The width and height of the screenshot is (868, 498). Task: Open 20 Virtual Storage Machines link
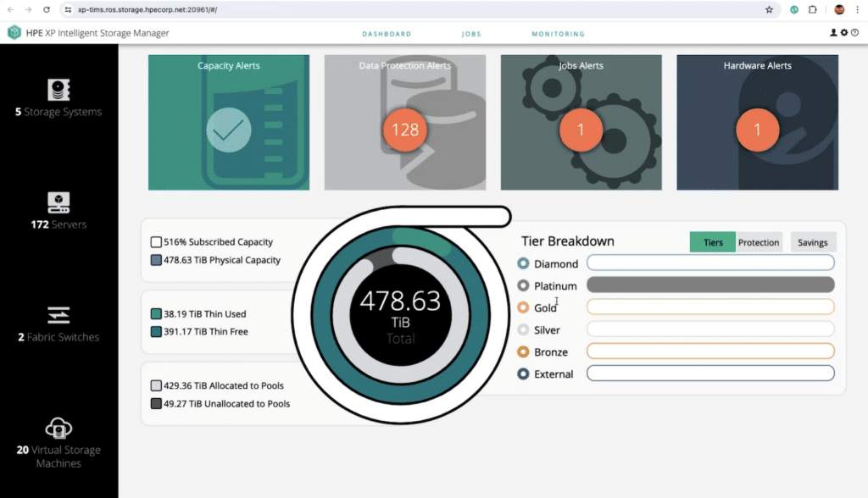(x=58, y=456)
